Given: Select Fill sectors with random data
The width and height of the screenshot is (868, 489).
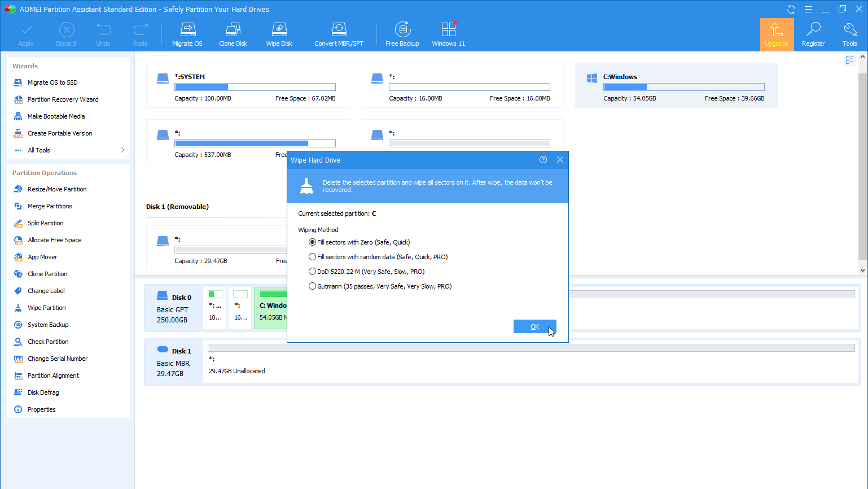Looking at the screenshot, I should [378, 257].
